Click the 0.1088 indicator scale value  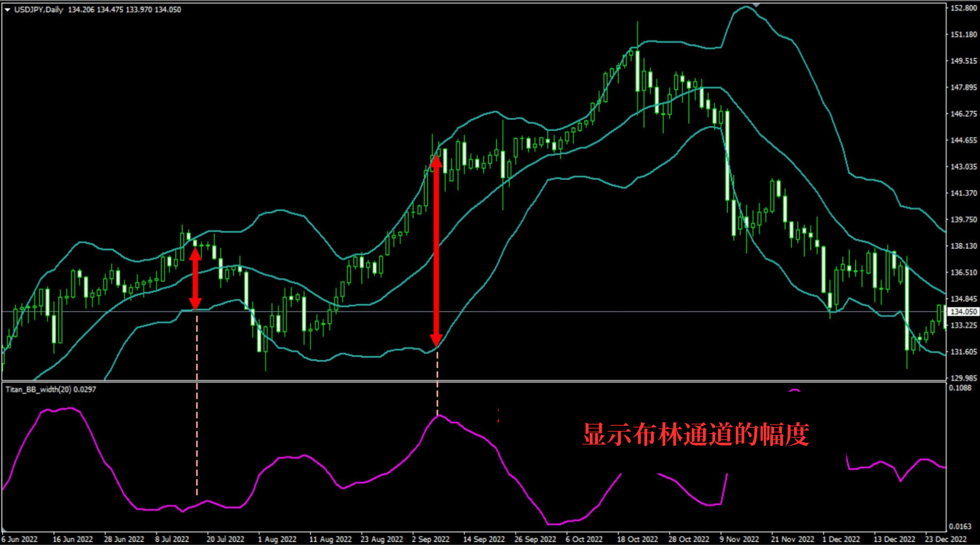[960, 388]
